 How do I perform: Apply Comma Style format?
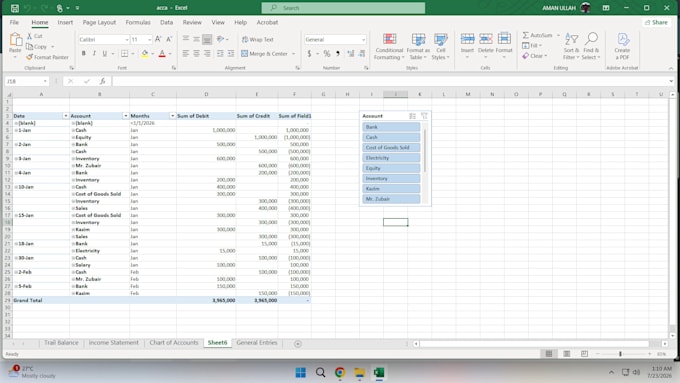click(x=338, y=53)
